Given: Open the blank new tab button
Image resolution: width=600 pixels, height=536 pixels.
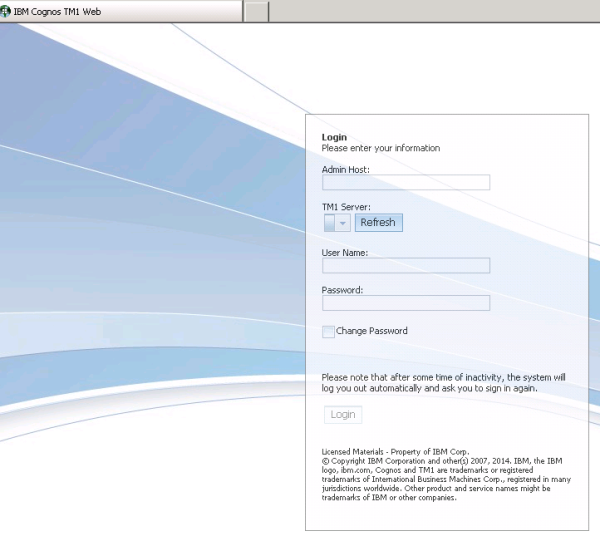Looking at the screenshot, I should click(256, 12).
